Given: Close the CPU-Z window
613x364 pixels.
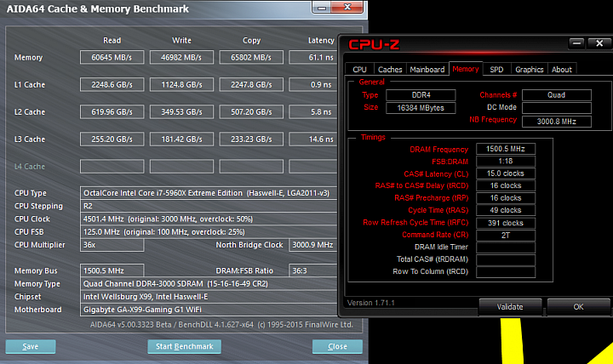Looking at the screenshot, I should pyautogui.click(x=599, y=43).
